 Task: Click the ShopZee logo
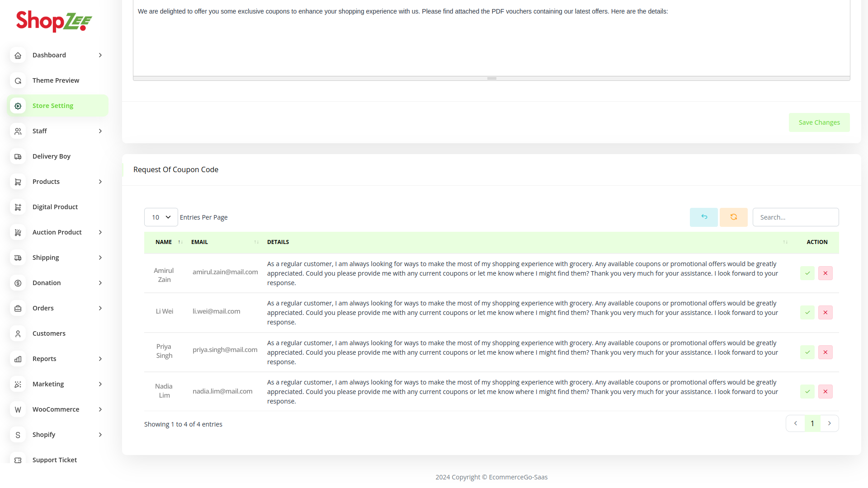point(54,21)
